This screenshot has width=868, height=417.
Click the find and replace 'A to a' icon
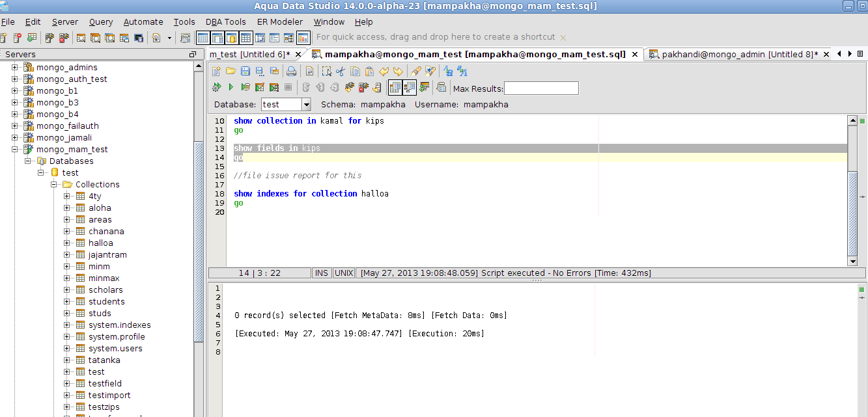click(448, 71)
